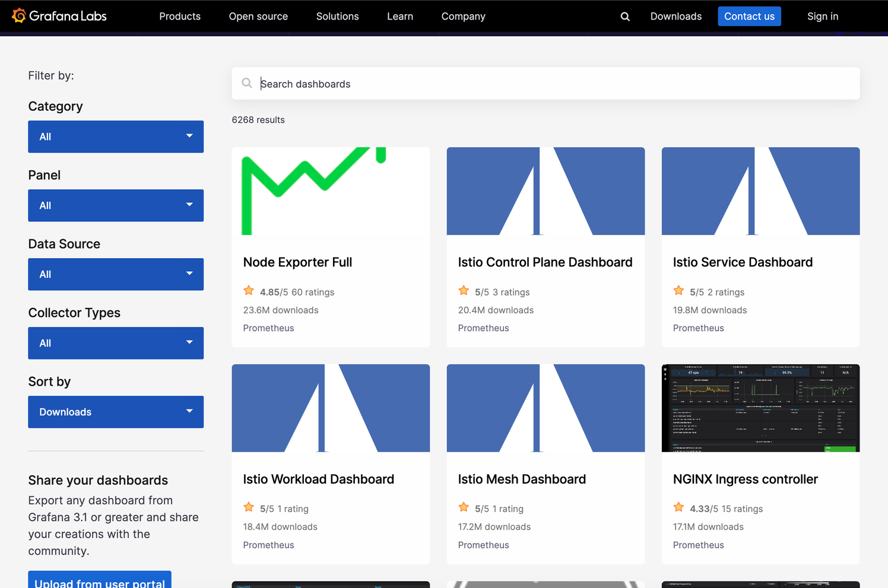The width and height of the screenshot is (888, 588).
Task: Click the star icon on NGINX Ingress controller
Action: pyautogui.click(x=678, y=507)
